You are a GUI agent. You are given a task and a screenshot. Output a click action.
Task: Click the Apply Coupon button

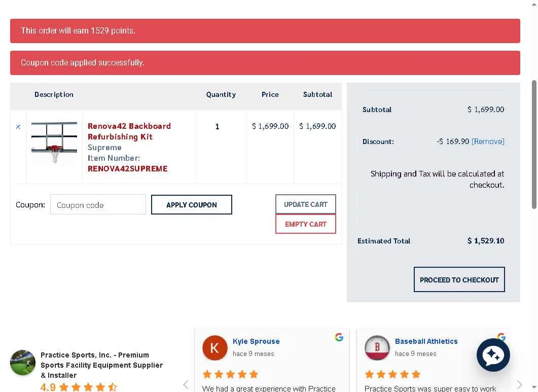192,204
